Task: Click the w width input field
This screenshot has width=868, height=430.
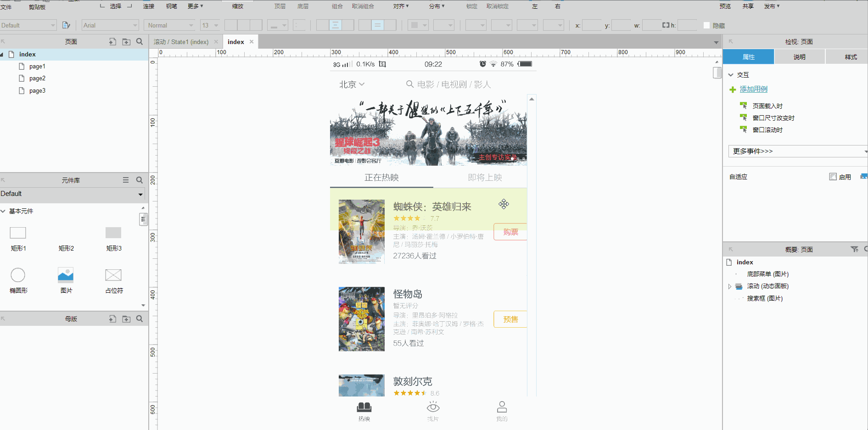Action: click(x=652, y=25)
